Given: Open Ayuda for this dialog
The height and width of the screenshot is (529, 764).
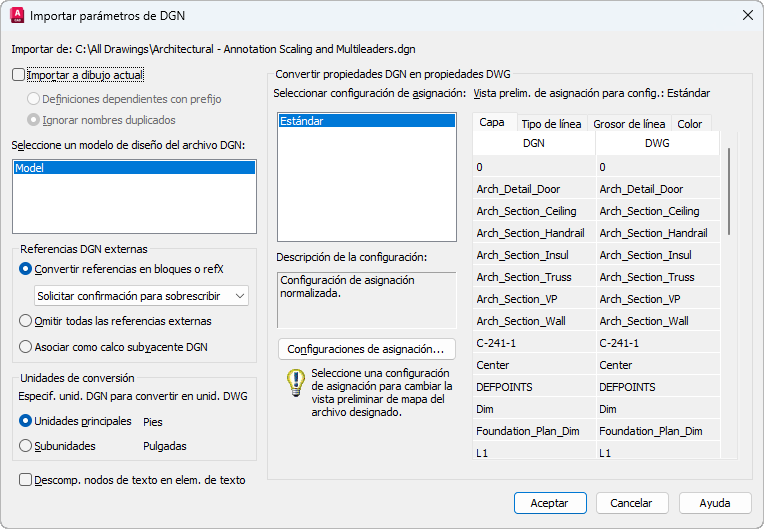Looking at the screenshot, I should click(x=715, y=503).
